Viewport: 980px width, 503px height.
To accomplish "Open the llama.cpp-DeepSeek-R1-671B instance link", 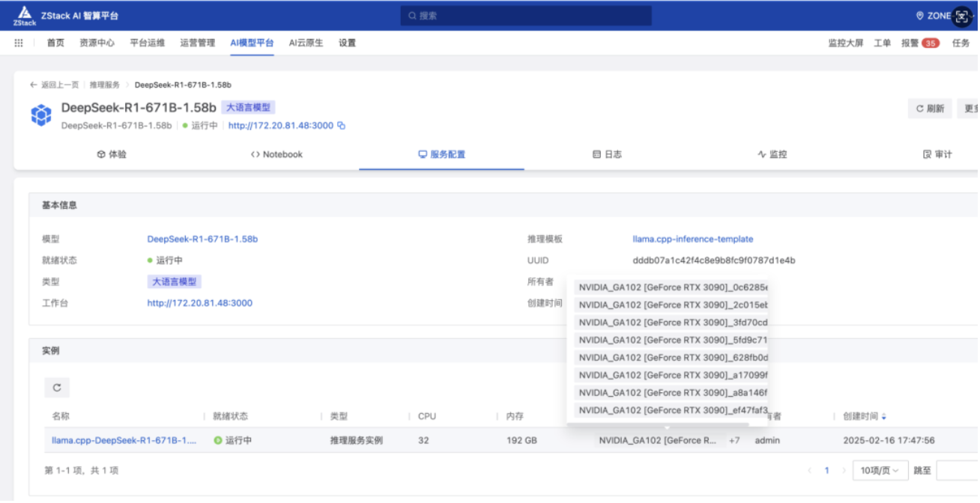I will pos(124,441).
